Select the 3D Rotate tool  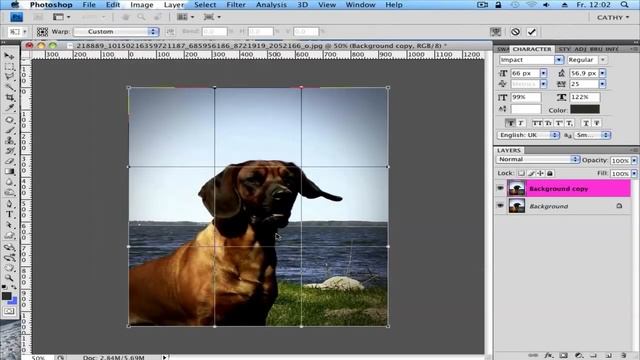point(9,247)
